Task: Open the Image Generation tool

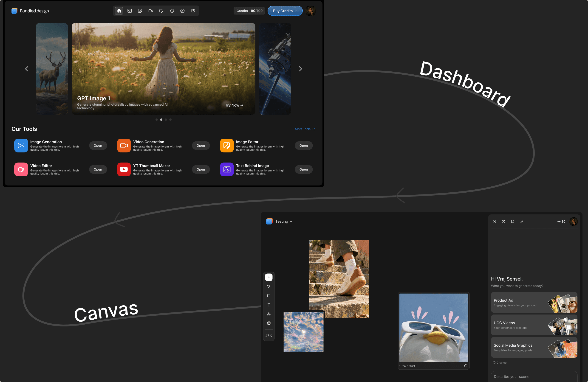Action: [x=98, y=146]
